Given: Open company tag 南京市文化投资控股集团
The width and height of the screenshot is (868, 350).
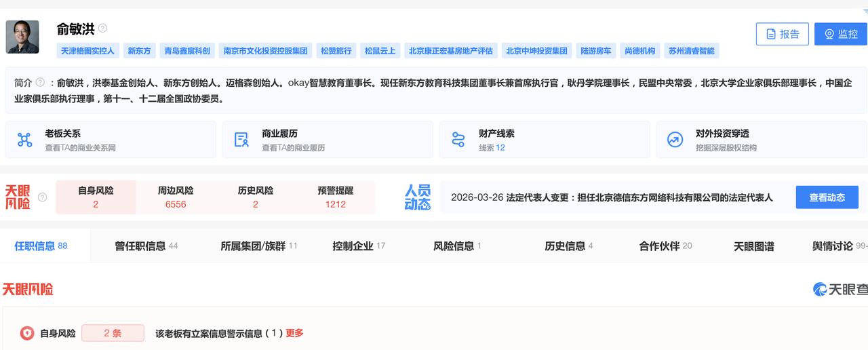Looking at the screenshot, I should click(x=266, y=51).
